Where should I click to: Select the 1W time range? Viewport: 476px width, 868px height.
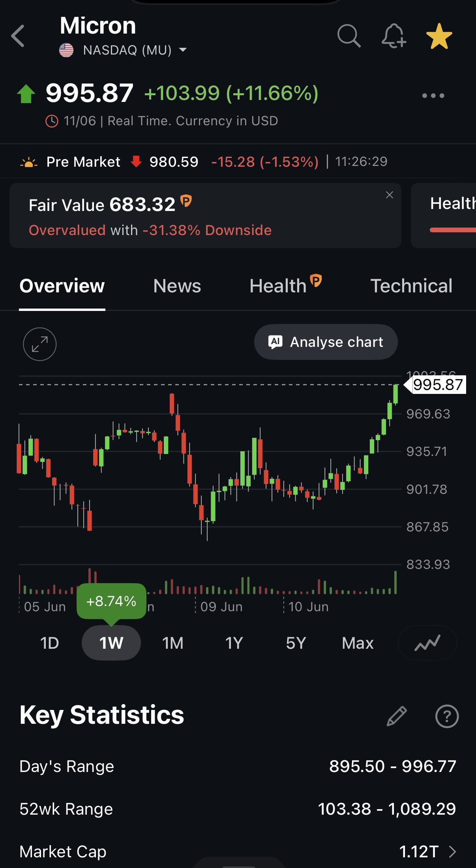[x=111, y=643]
